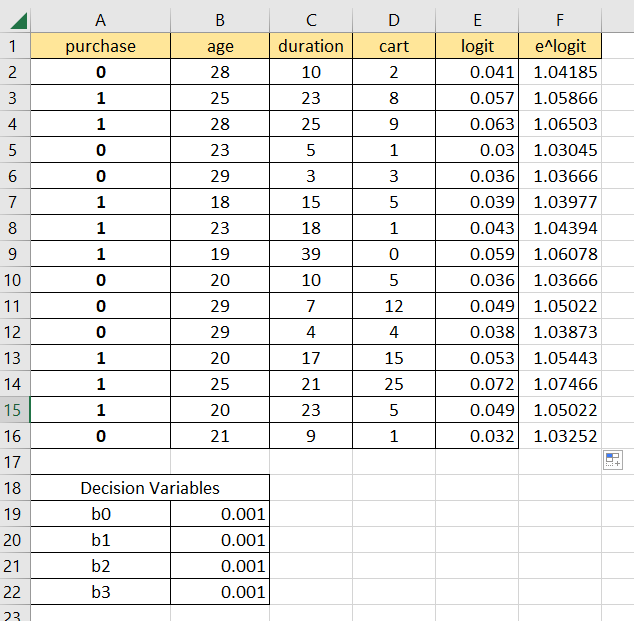This screenshot has height=621, width=634.
Task: Select the b2 value 0.001 cell
Action: click(220, 566)
